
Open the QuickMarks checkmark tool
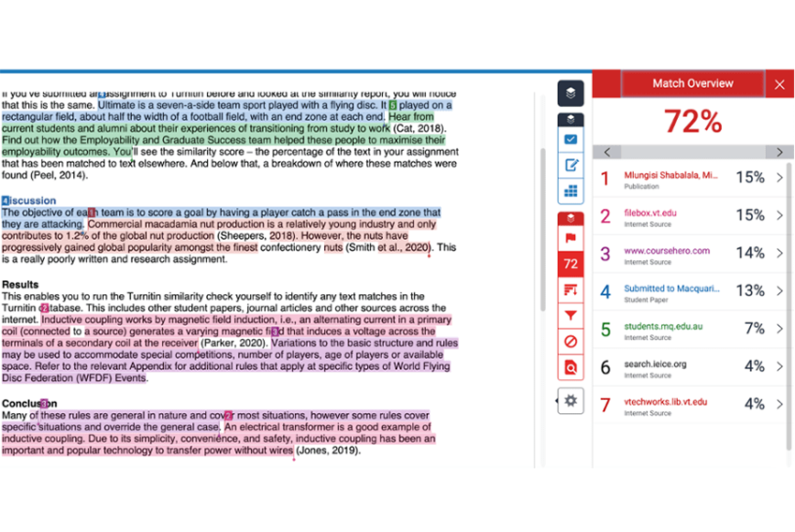[571, 140]
